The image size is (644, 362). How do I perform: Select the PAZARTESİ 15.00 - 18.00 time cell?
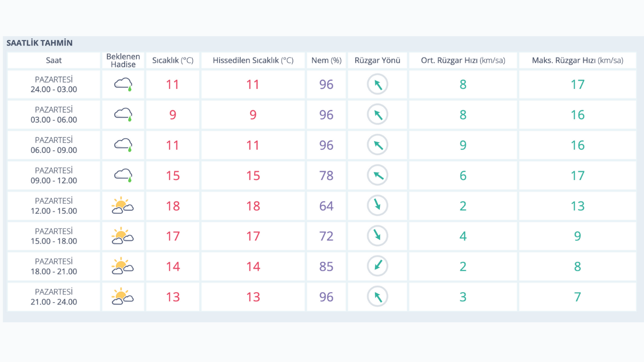click(x=54, y=236)
